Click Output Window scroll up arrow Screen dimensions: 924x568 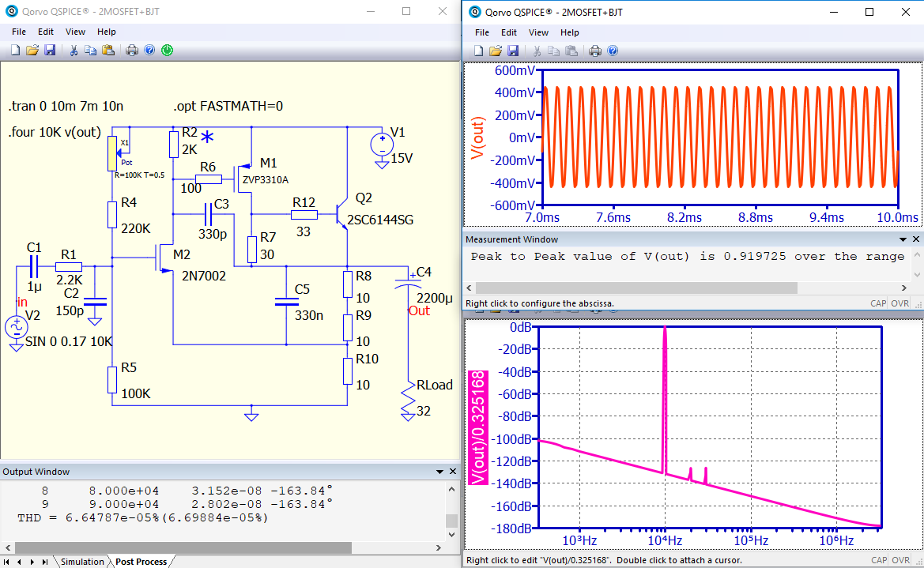[451, 489]
